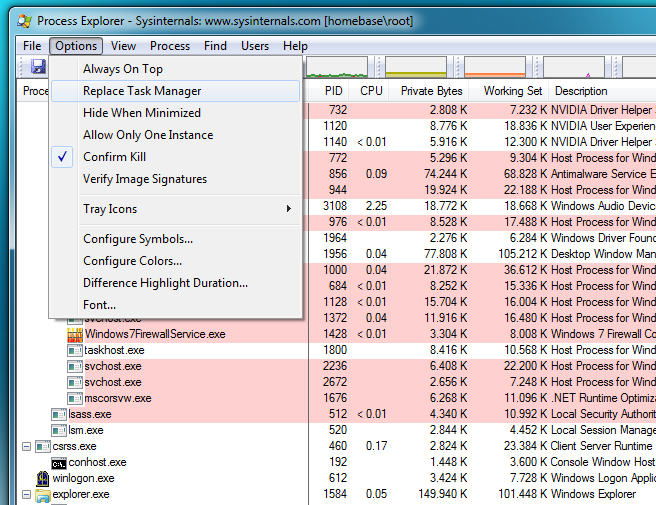656x505 pixels.
Task: Open Difference Highlight Duration setting
Action: click(175, 283)
